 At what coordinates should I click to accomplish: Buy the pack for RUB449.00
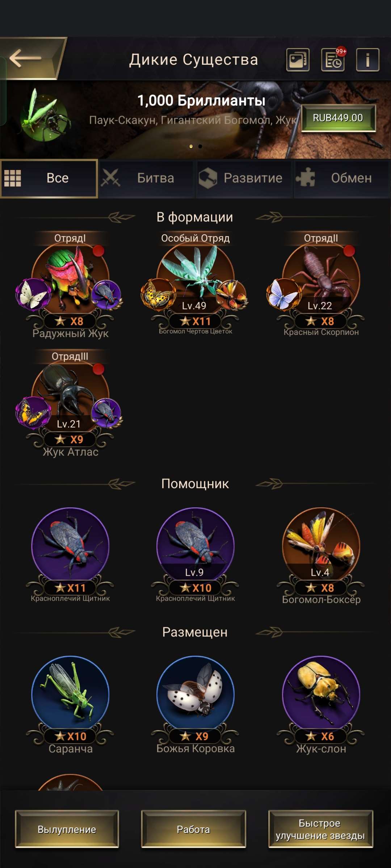pos(339,118)
